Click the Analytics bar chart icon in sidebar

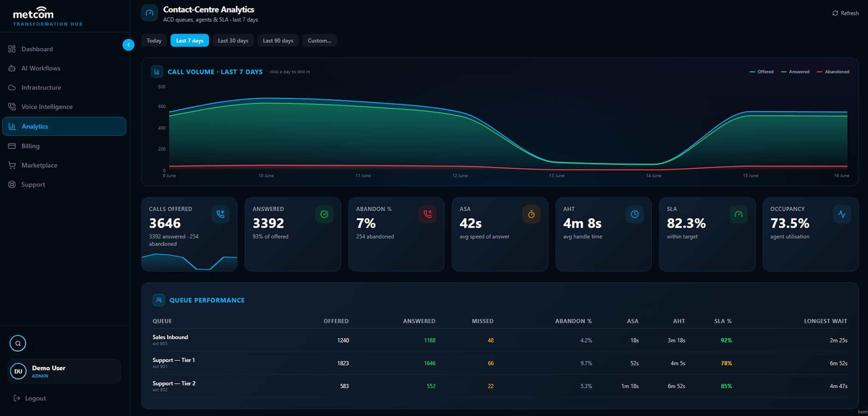12,126
